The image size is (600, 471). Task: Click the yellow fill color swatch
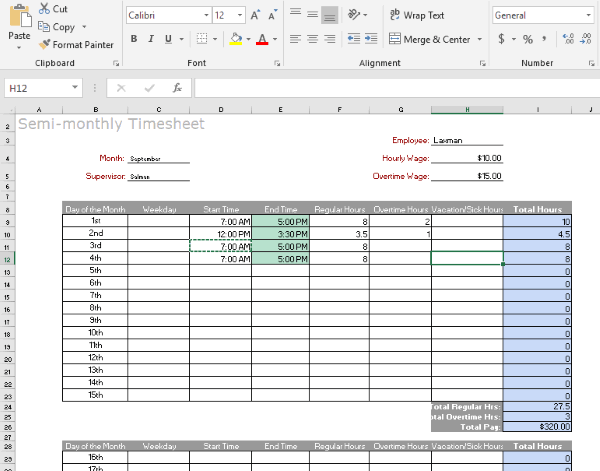coord(236,39)
